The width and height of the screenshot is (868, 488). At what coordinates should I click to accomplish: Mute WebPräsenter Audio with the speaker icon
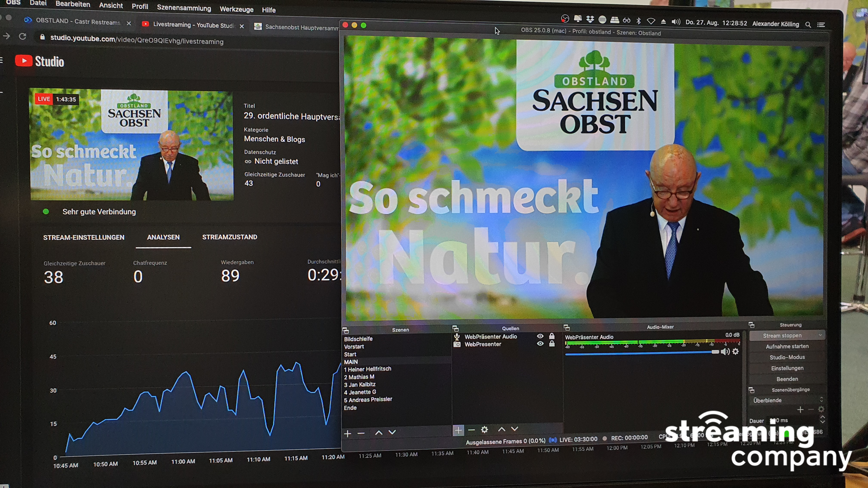pyautogui.click(x=725, y=352)
